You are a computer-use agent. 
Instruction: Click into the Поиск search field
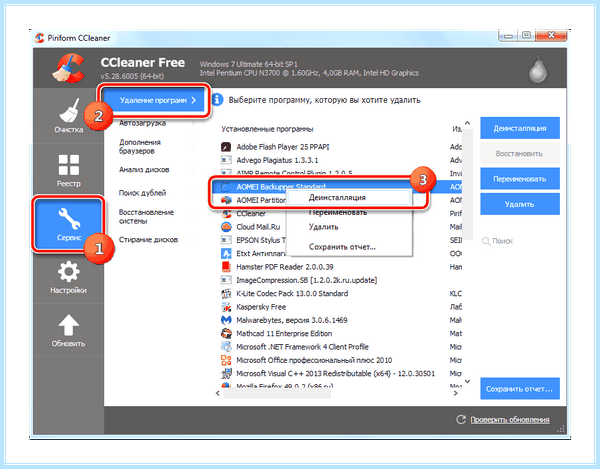tap(520, 241)
